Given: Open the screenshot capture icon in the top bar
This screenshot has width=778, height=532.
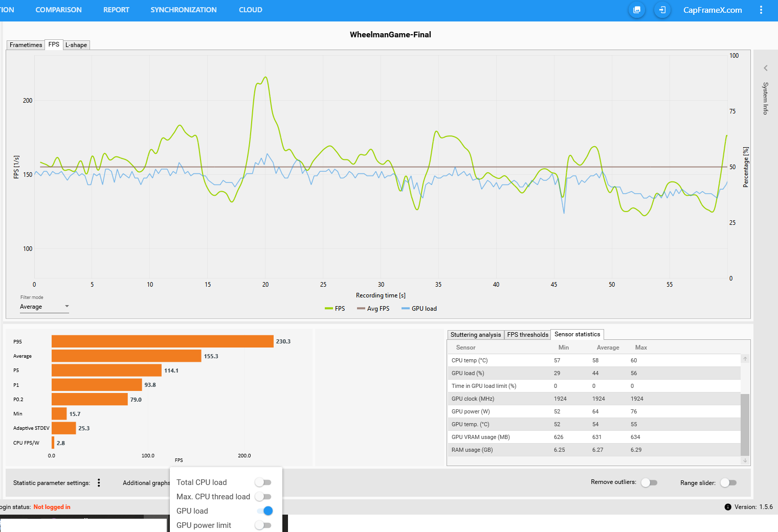Looking at the screenshot, I should point(637,10).
